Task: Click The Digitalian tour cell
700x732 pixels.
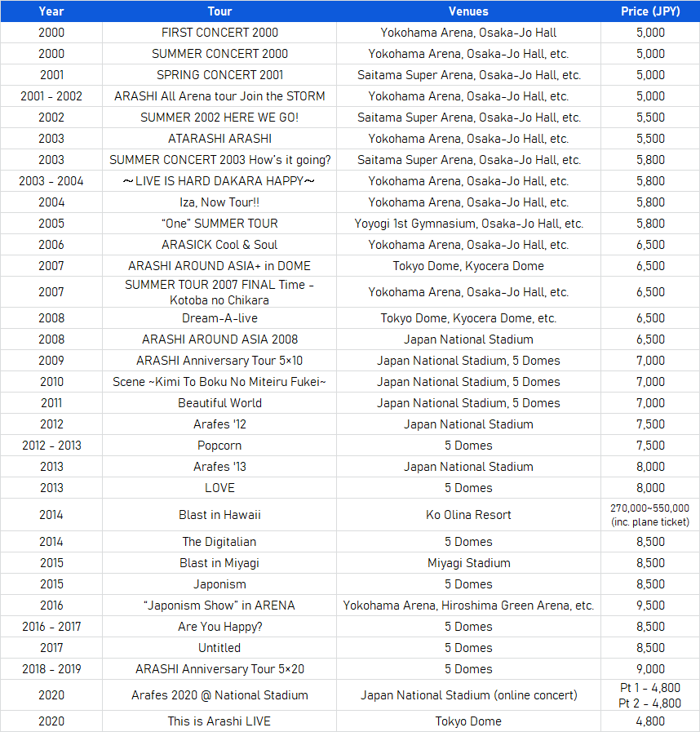Action: pos(219,542)
